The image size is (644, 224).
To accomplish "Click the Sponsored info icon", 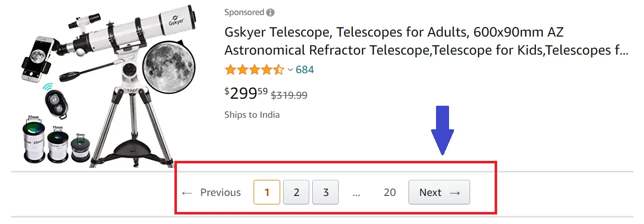I will (x=271, y=13).
